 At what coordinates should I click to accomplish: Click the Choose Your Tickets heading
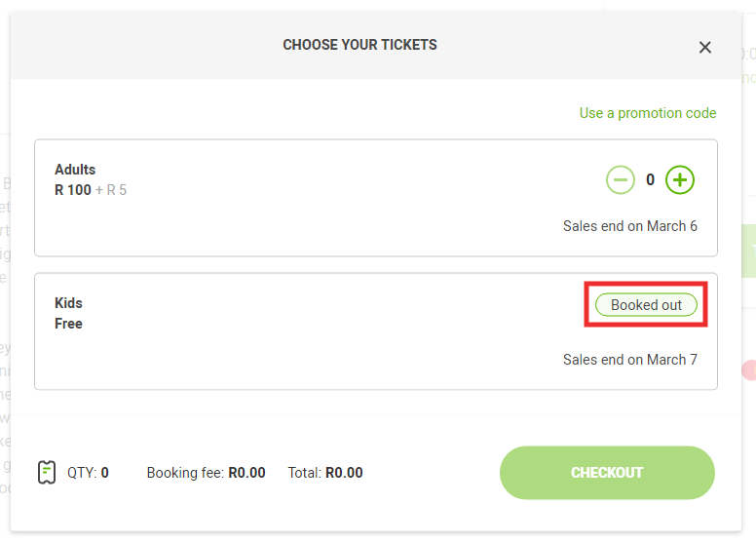coord(359,45)
